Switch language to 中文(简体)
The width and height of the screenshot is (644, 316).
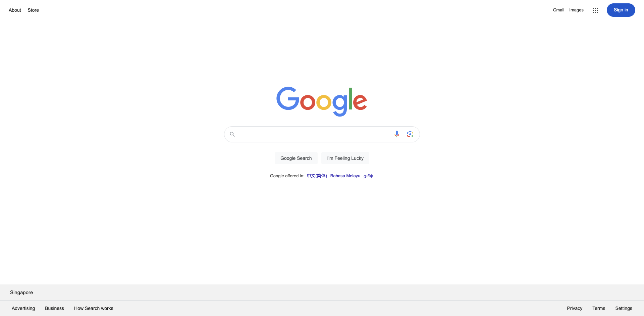coord(317,176)
